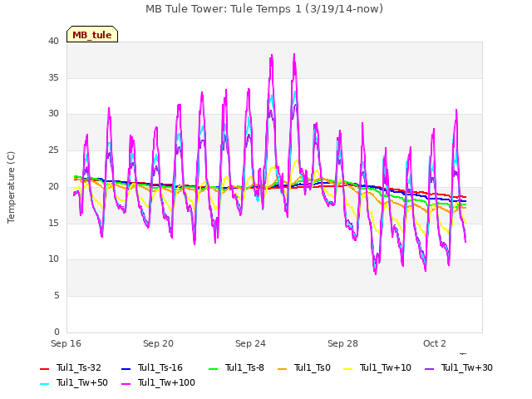532x399 pixels.
Task: Click the 30 y-axis tick label
Action: [x=53, y=114]
